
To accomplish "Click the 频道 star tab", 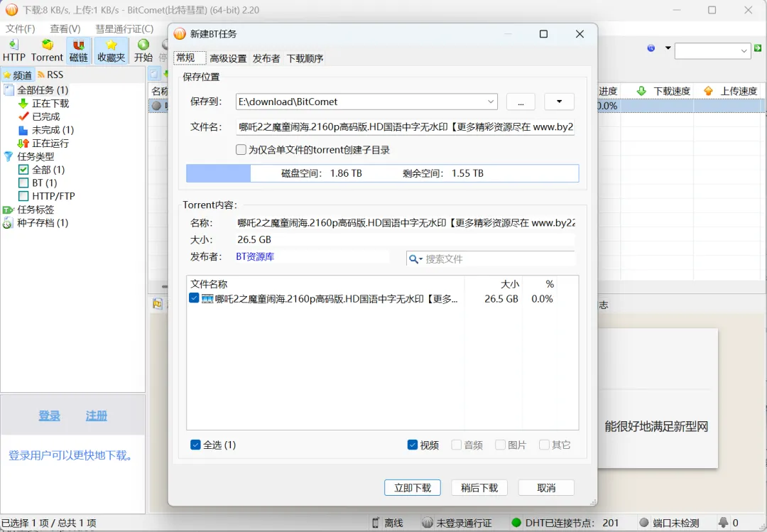I will tap(18, 75).
